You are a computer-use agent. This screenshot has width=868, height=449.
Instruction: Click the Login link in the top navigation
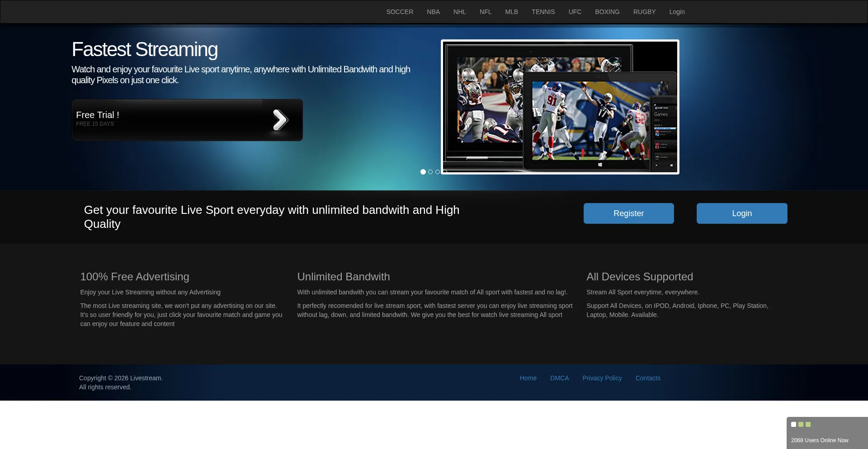[677, 12]
